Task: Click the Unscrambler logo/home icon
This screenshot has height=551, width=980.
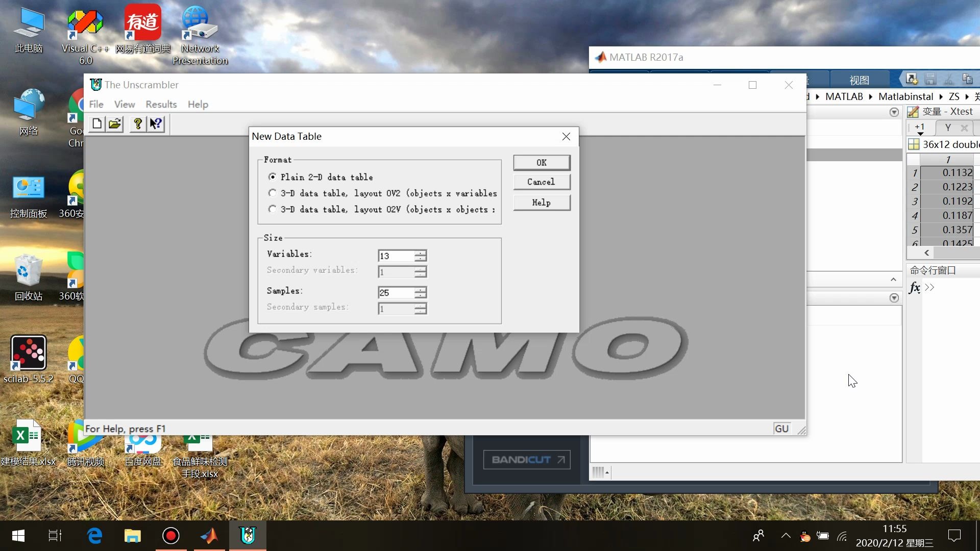Action: pyautogui.click(x=95, y=85)
